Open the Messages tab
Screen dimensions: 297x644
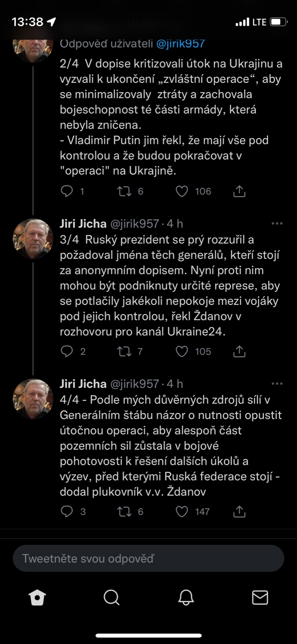click(260, 598)
